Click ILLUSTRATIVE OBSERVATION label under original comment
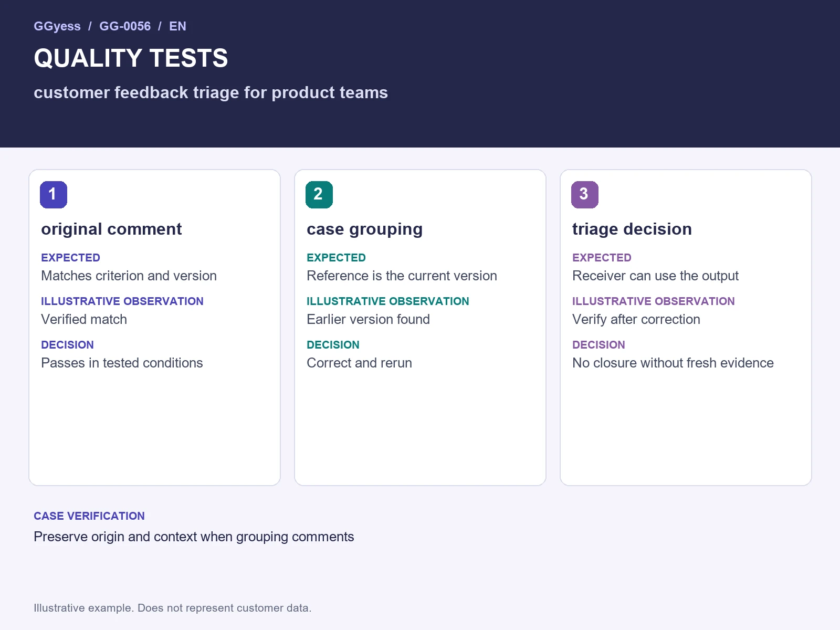 [x=122, y=301]
